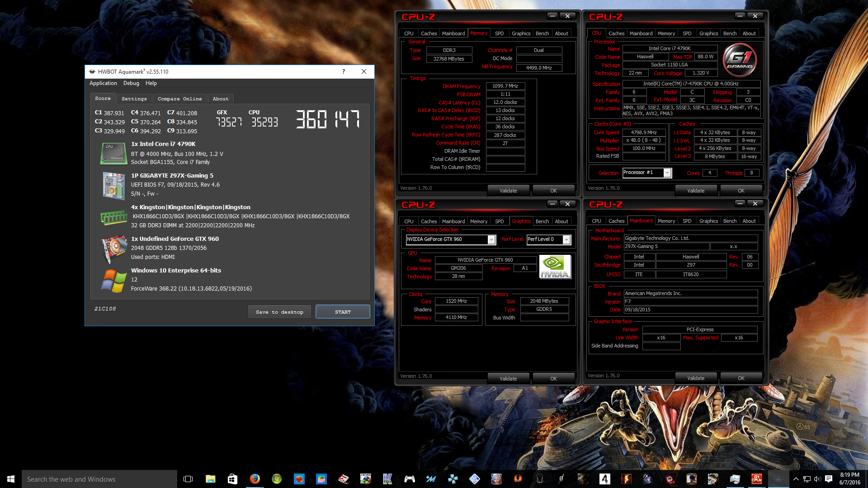Image resolution: width=868 pixels, height=488 pixels.
Task: Click the network status tray icon
Action: (807, 479)
